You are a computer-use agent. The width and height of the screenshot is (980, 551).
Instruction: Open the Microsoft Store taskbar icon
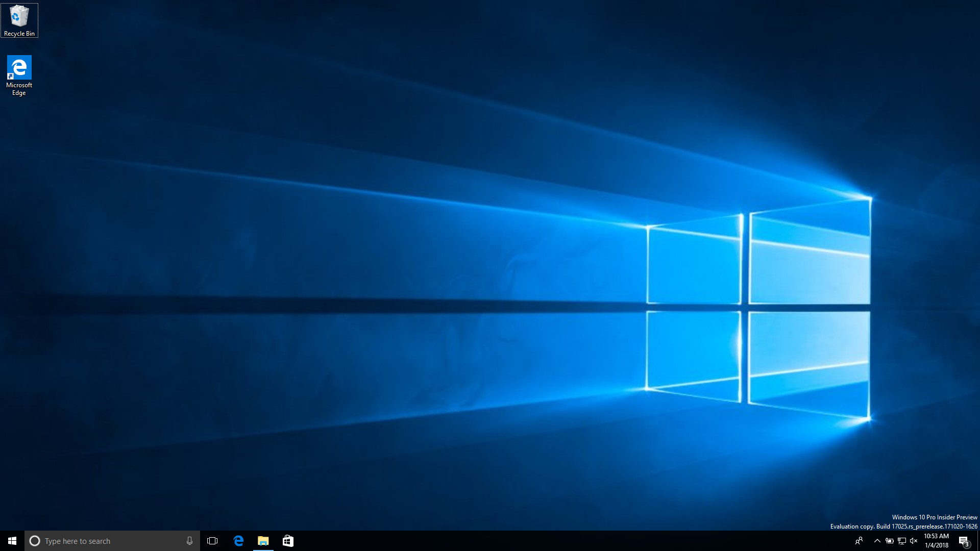pyautogui.click(x=288, y=541)
